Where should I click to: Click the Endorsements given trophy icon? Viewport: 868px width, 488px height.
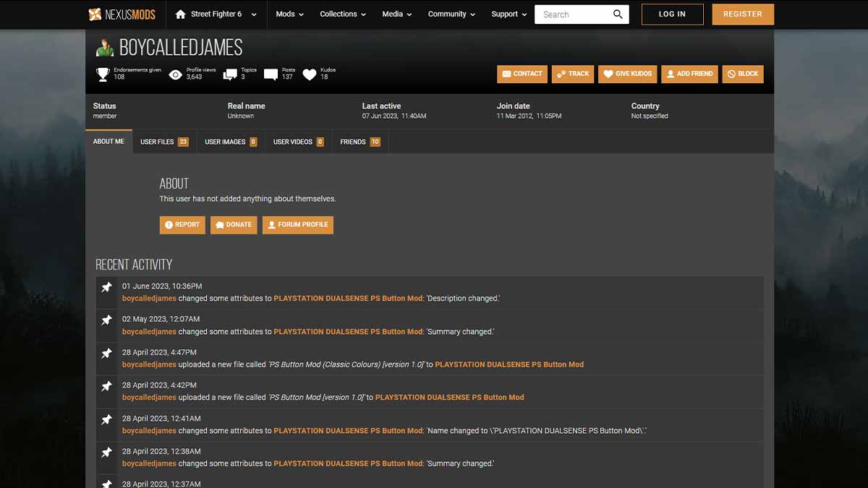(103, 74)
